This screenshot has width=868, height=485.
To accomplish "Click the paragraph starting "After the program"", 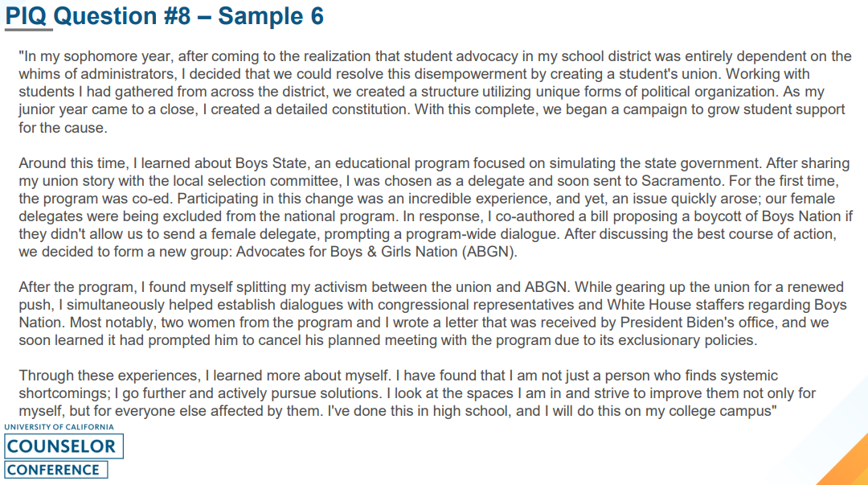I will (434, 314).
